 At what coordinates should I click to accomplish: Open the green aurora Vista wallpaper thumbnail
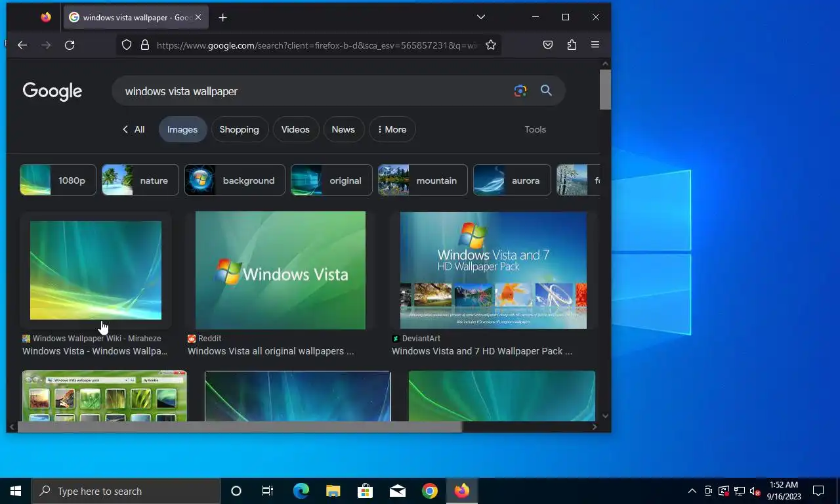(x=96, y=270)
